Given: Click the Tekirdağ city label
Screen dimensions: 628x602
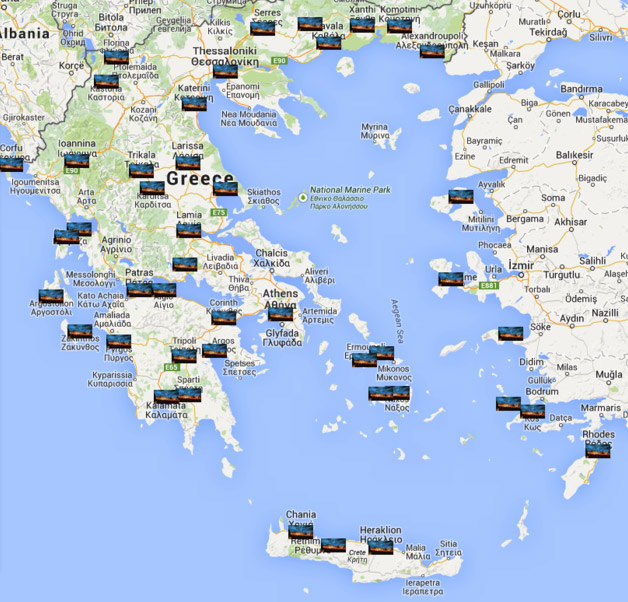Looking at the screenshot, I should (x=548, y=32).
